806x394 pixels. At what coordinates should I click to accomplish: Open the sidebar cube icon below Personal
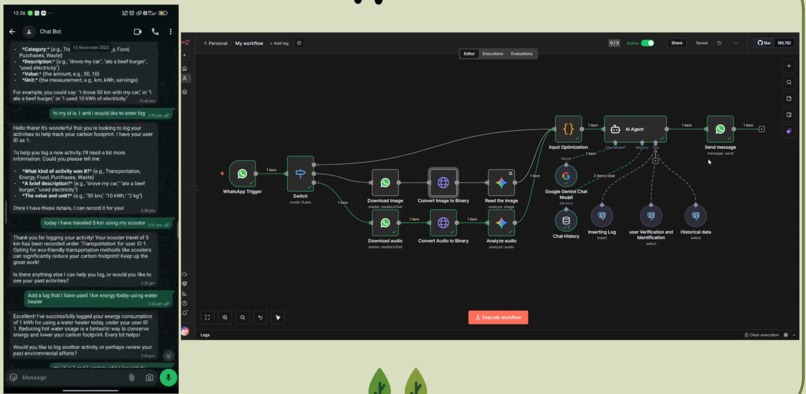pos(185,92)
